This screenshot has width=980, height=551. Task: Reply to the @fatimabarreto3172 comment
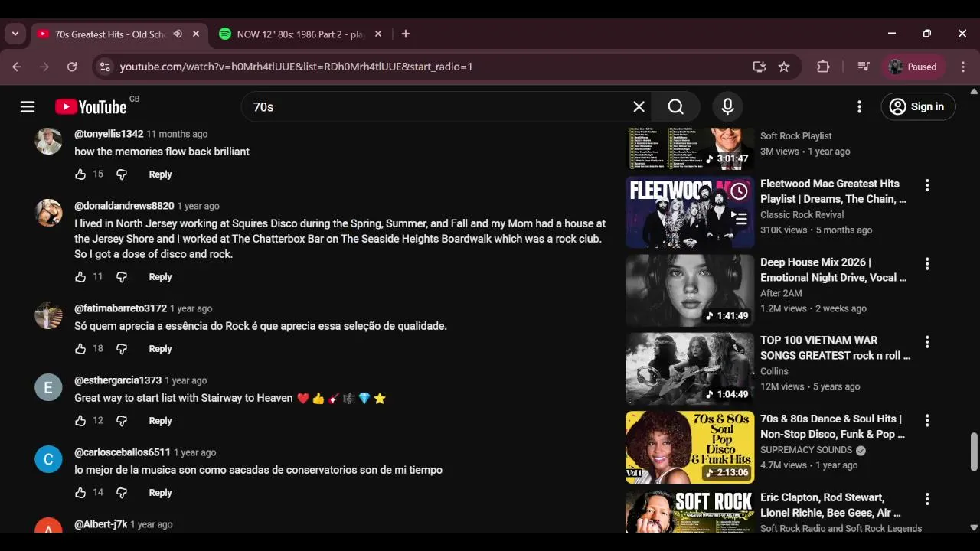(160, 349)
